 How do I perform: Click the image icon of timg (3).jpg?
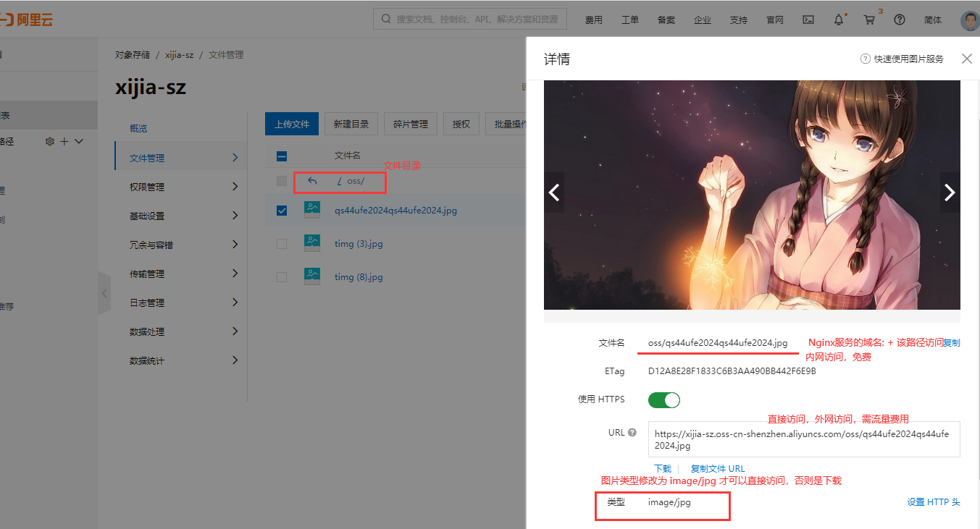coord(312,243)
